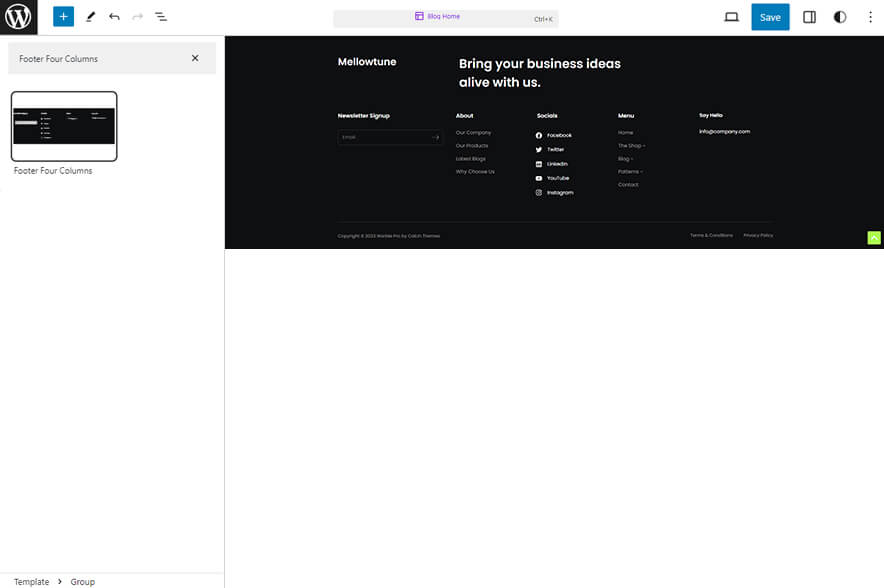Click the YouTube icon in the Socials column

[539, 178]
